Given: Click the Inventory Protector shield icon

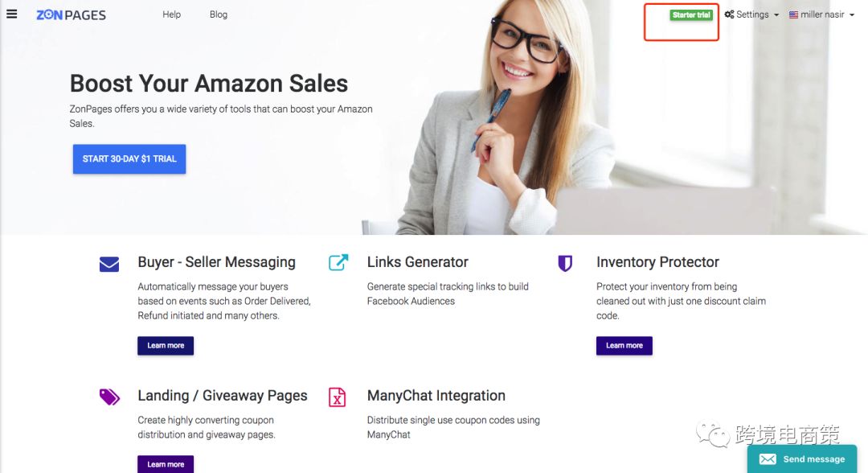Looking at the screenshot, I should [x=565, y=263].
